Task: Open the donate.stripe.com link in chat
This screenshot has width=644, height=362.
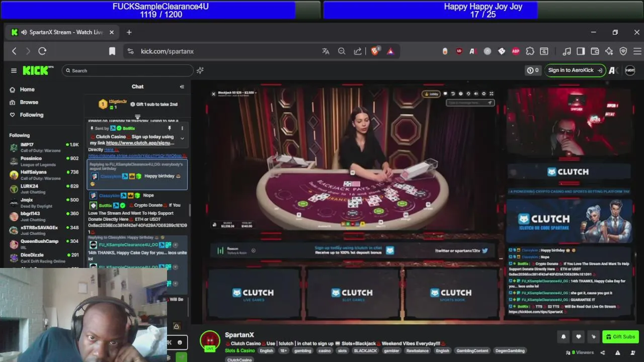Action: click(x=135, y=156)
